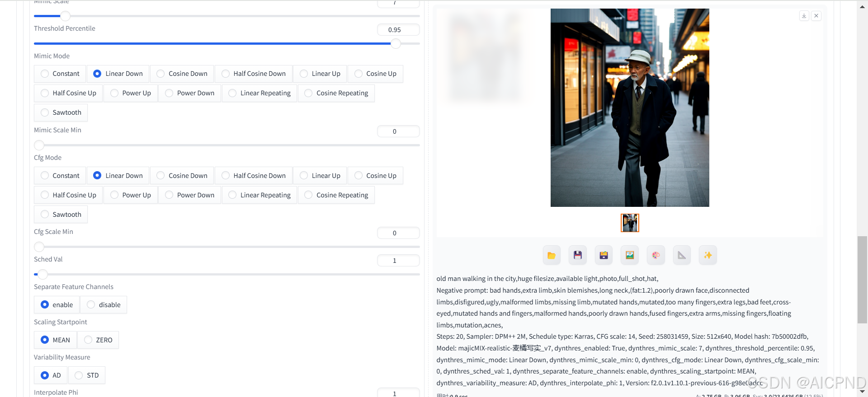Click the Cfg Scale Min number field
Screen dimensions: 868x397
(398, 233)
